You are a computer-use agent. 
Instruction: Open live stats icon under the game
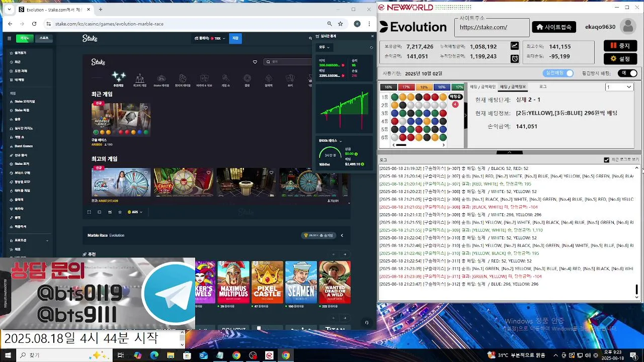coord(110,212)
